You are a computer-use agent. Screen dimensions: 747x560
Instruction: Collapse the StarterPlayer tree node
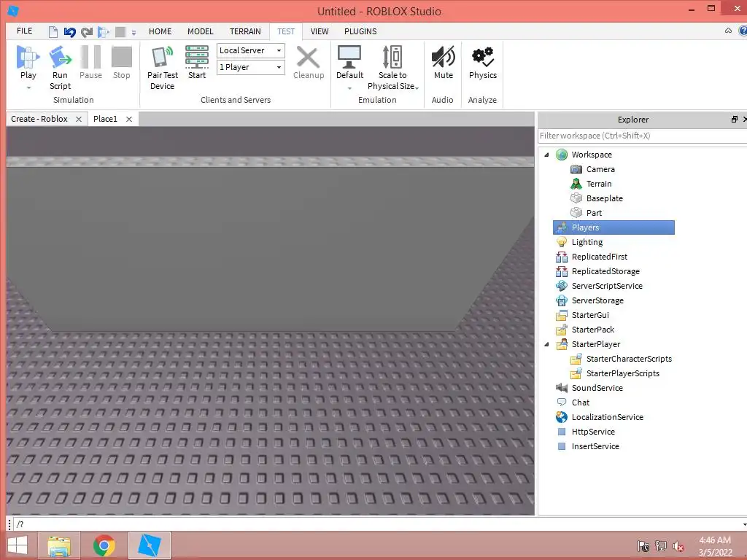(546, 344)
